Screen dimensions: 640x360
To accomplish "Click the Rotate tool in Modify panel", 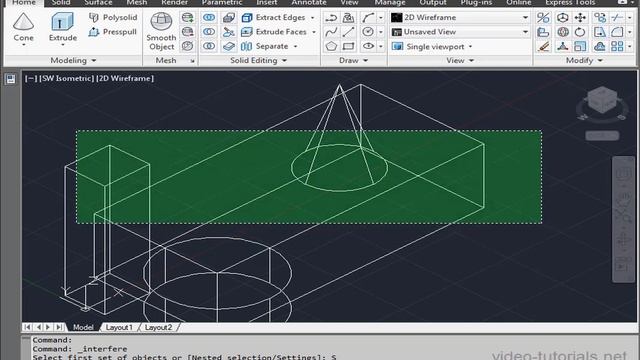I will (580, 32).
